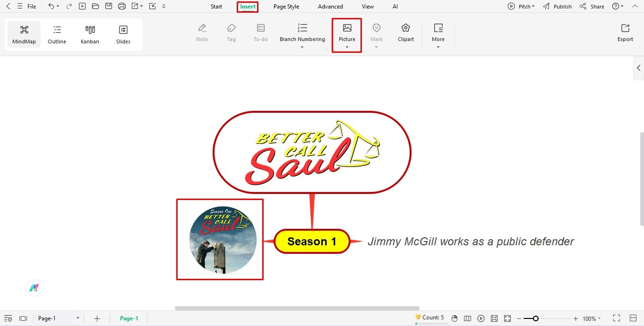Click the export-share icon in the quick toolbar
This screenshot has height=326, width=644.
(x=135, y=6)
